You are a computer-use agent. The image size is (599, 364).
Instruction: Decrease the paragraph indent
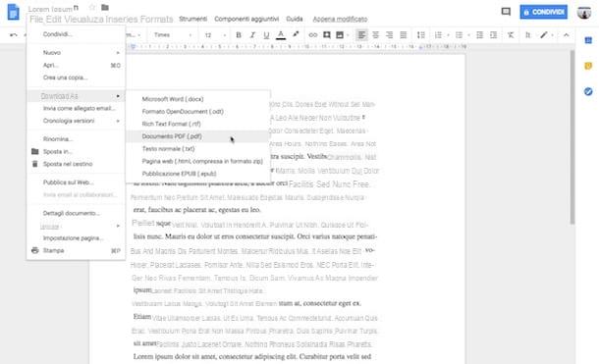480,35
